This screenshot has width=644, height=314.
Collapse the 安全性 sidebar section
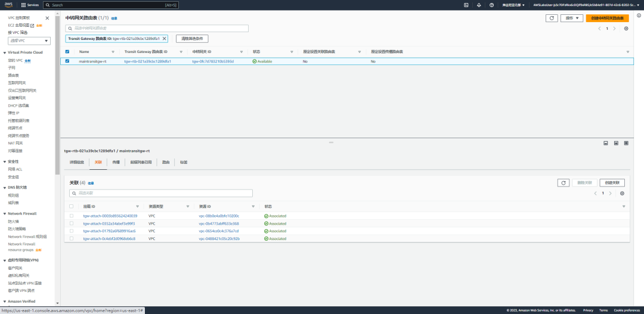tap(5, 161)
